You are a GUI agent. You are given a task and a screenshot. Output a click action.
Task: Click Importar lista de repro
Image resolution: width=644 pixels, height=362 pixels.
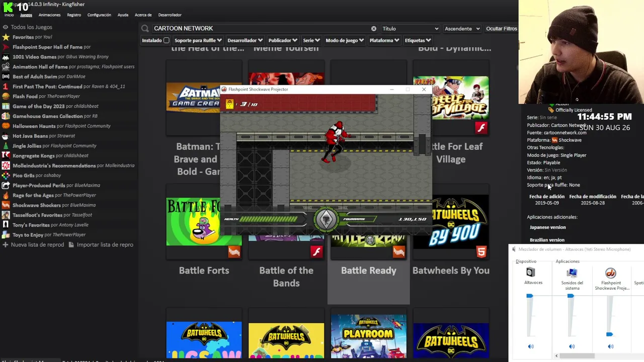[x=101, y=245]
